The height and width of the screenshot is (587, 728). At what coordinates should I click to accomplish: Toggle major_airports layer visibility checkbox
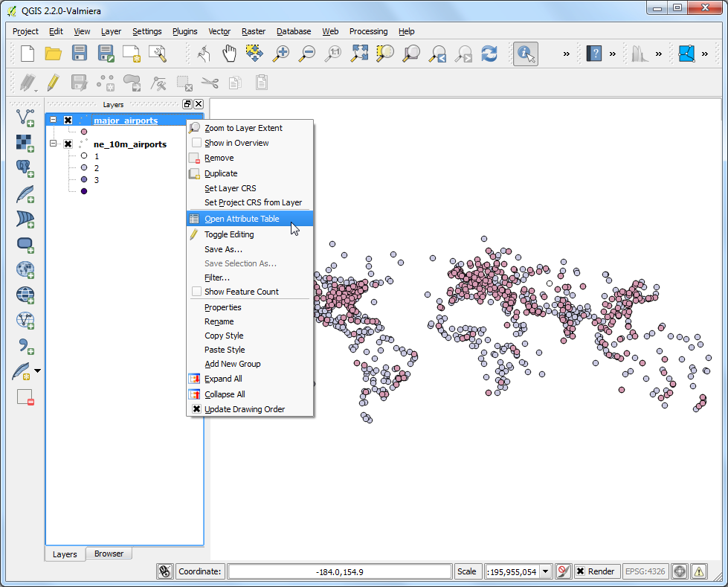coord(68,121)
